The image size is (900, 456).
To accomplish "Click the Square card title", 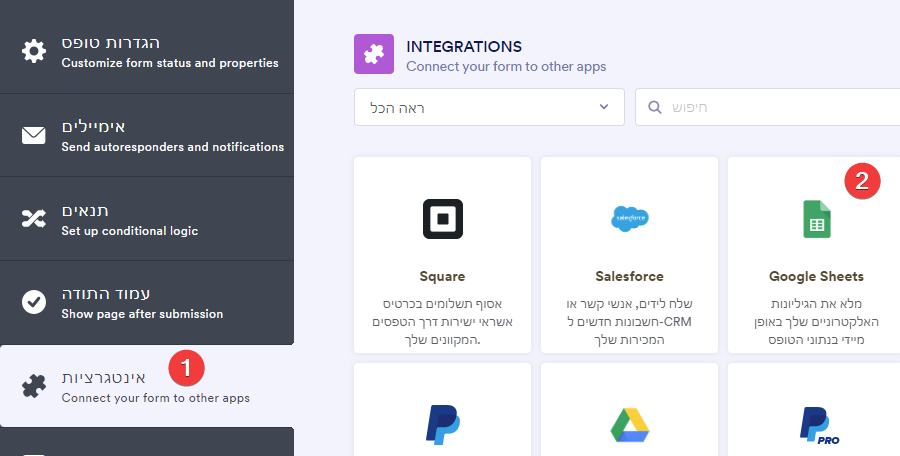I will tap(442, 276).
